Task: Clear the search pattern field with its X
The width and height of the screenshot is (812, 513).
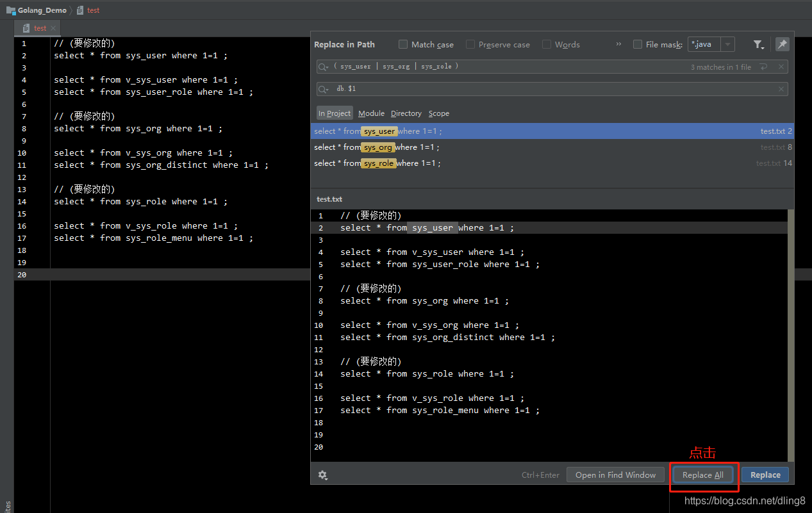Action: 781,67
